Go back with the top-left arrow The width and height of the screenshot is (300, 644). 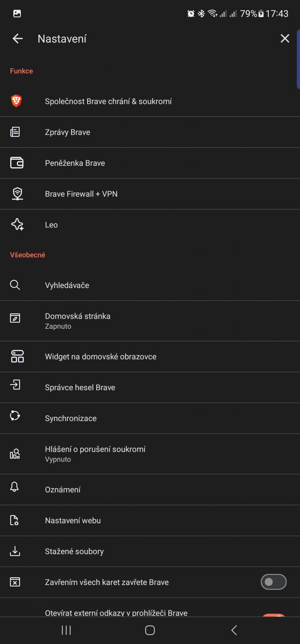pos(17,39)
